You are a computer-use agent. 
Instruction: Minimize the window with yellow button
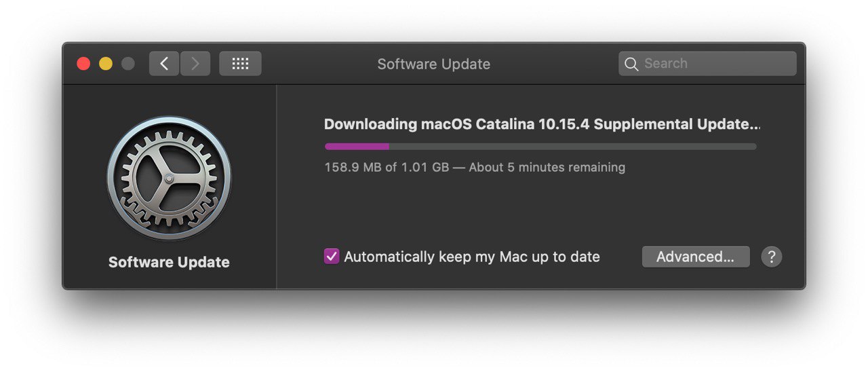point(106,64)
